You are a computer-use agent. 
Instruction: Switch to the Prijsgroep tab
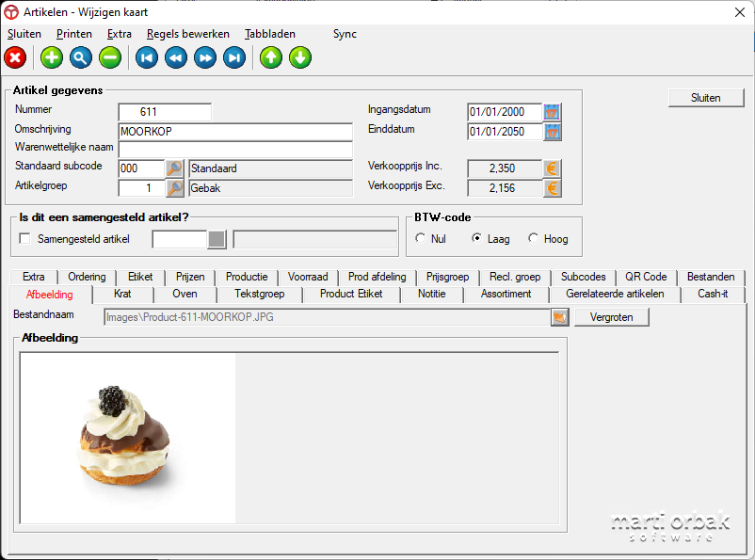click(447, 277)
